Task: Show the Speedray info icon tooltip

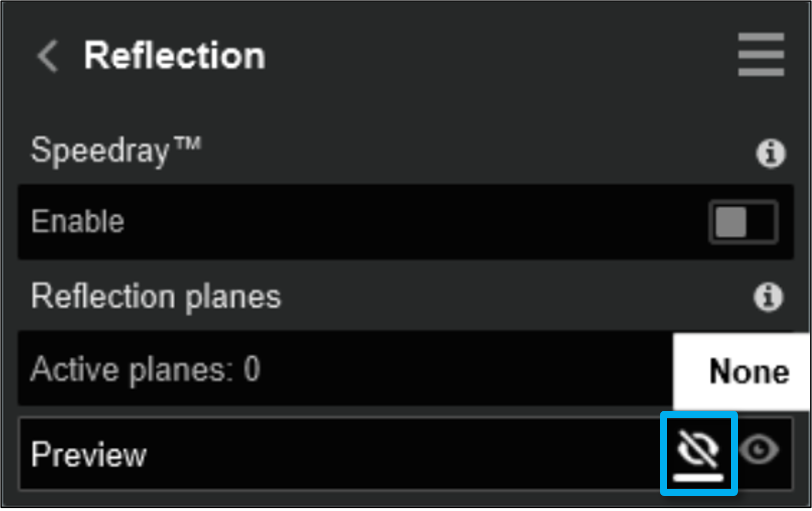Action: [x=770, y=153]
